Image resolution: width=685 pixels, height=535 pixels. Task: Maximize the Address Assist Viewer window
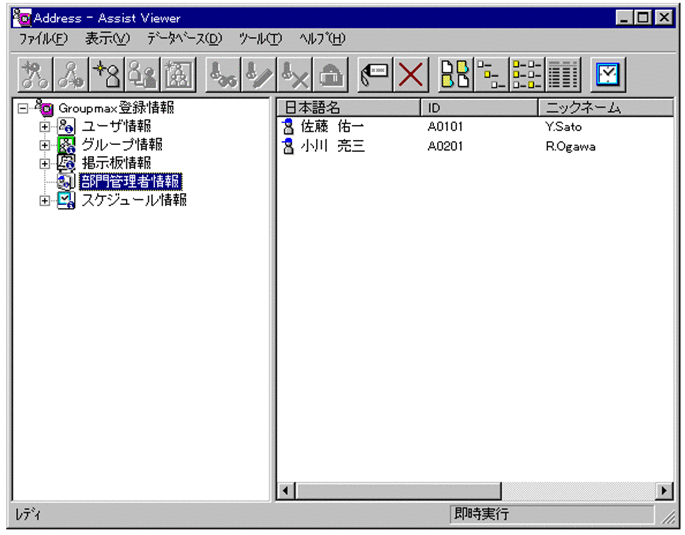click(x=643, y=17)
